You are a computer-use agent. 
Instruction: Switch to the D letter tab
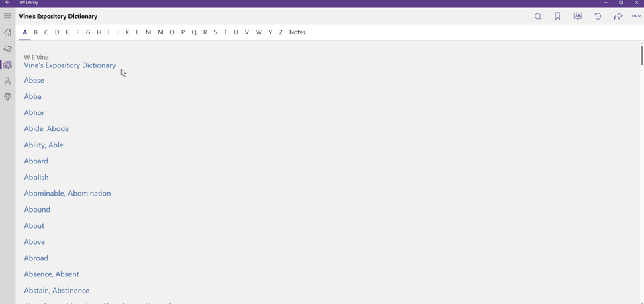coord(57,32)
